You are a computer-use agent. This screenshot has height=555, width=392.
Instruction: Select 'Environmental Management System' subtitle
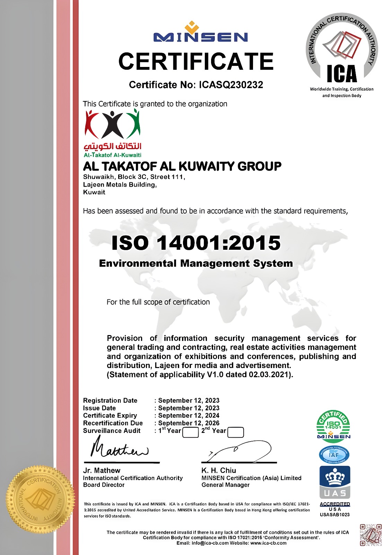click(196, 263)
